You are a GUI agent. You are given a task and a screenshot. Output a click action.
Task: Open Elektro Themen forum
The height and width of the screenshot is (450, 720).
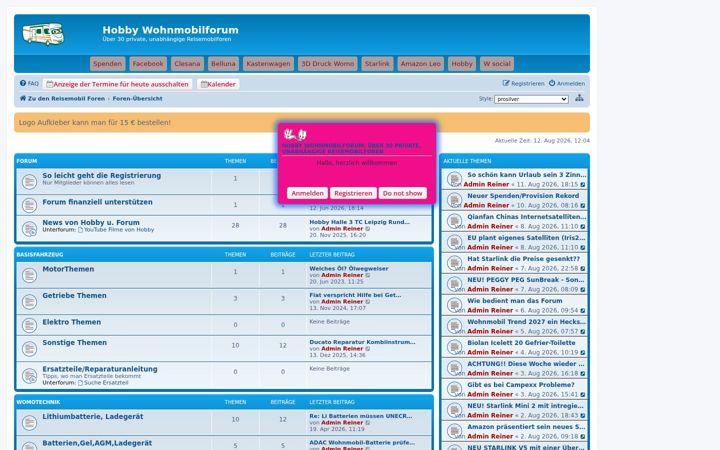(72, 322)
